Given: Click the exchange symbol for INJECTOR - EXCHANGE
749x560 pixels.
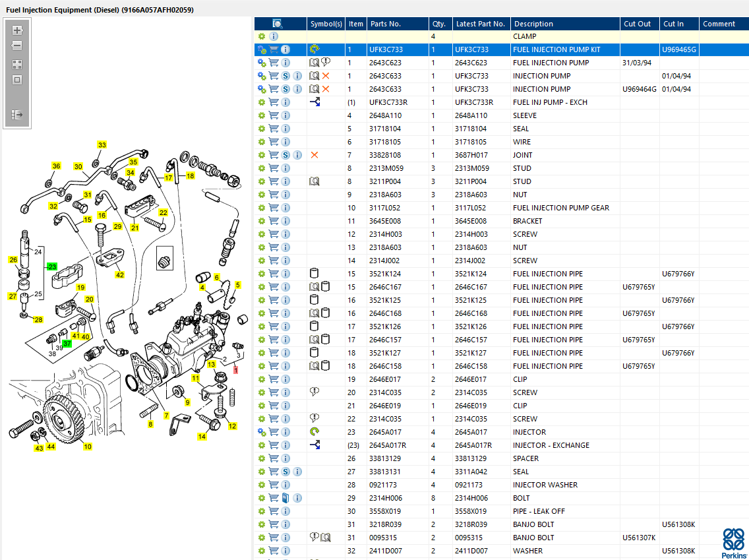Looking at the screenshot, I should (315, 445).
